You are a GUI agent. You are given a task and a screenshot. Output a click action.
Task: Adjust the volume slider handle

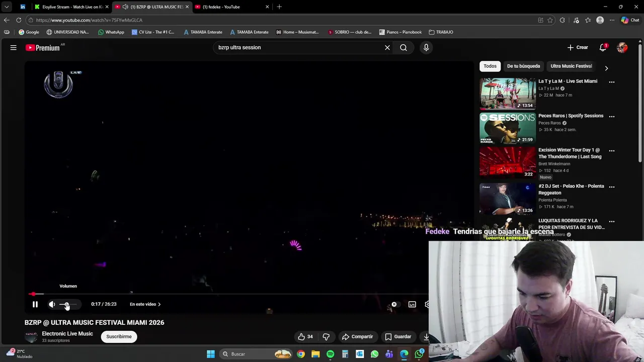[x=66, y=304]
